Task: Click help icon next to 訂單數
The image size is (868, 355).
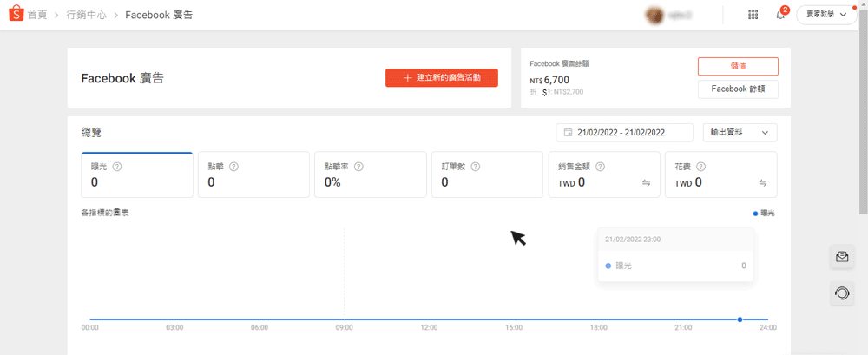Action: click(x=475, y=166)
